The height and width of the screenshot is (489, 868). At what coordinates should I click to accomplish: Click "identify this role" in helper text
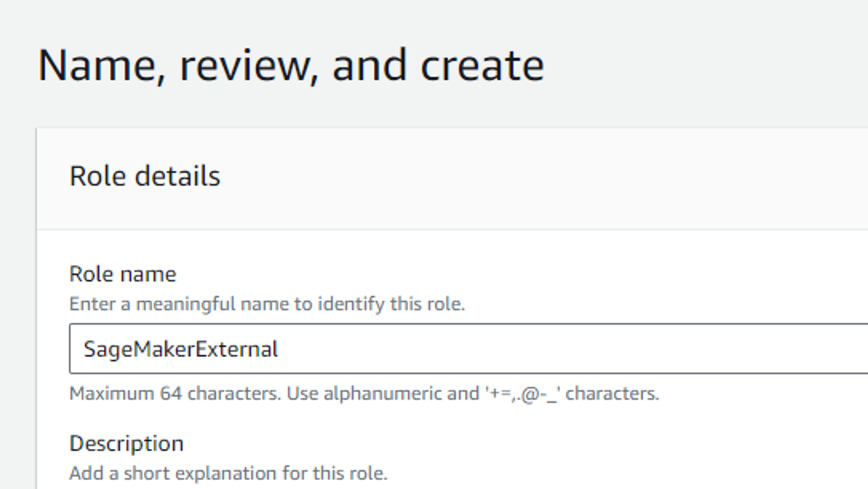(391, 304)
